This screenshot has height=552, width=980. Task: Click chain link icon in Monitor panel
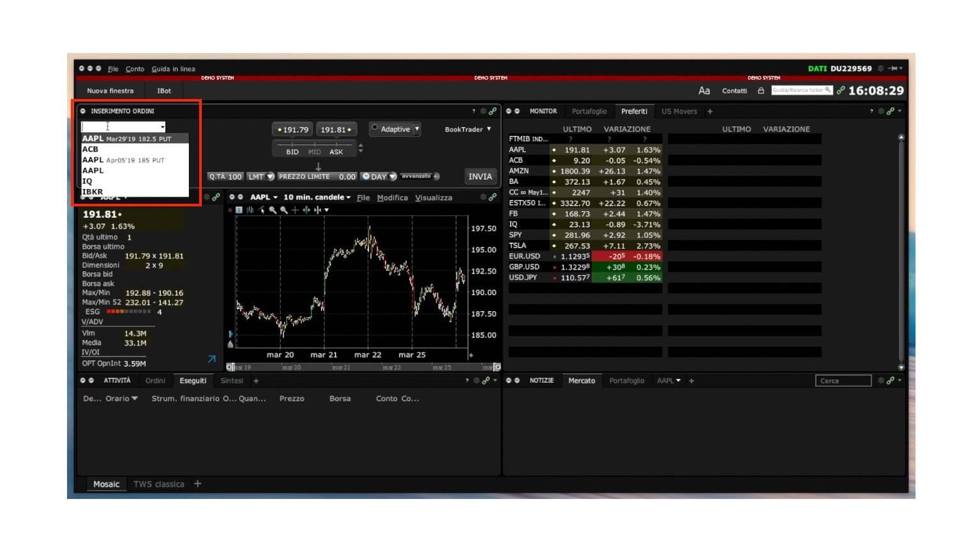click(890, 111)
